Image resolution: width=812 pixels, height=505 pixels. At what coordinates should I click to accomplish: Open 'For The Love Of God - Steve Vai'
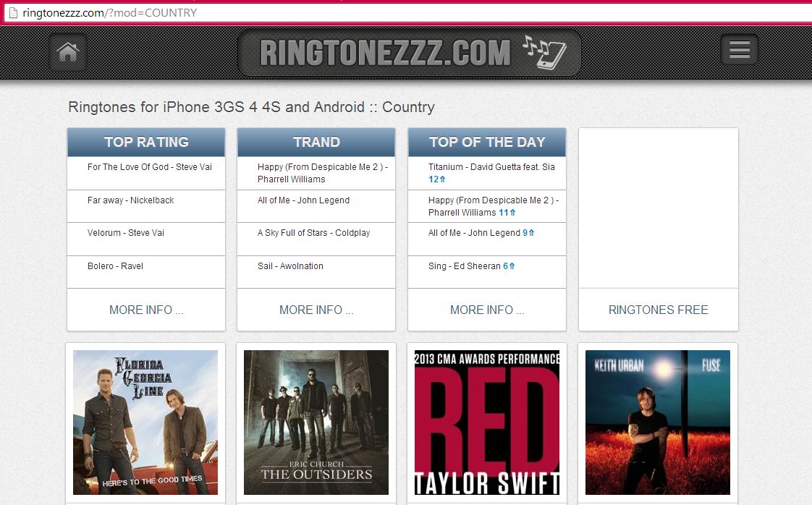150,167
